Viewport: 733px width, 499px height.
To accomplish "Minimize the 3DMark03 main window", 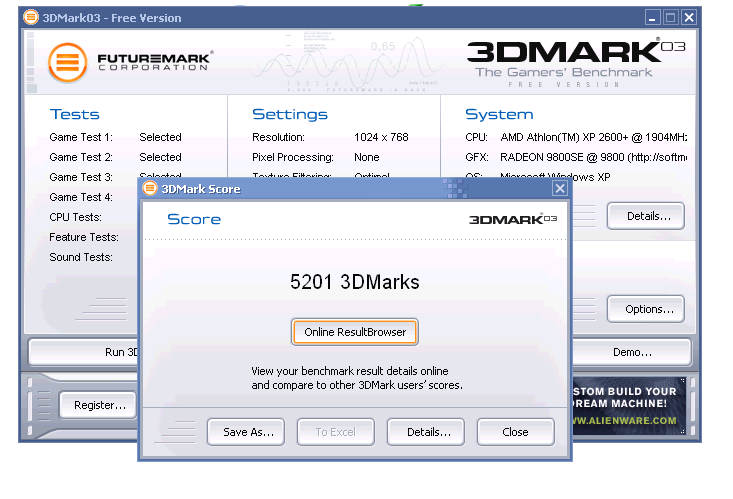I will click(x=652, y=18).
